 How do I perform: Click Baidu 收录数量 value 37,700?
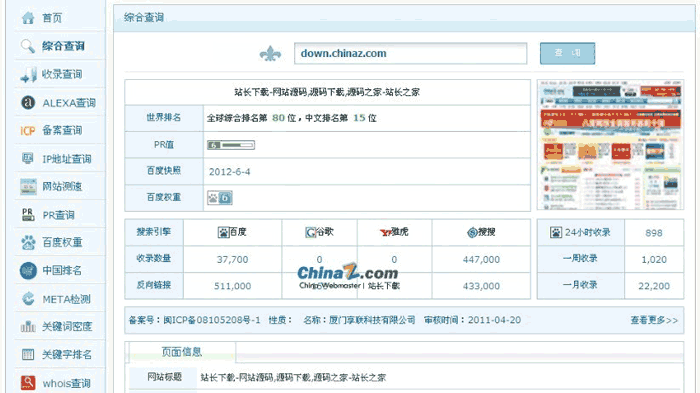(x=232, y=259)
